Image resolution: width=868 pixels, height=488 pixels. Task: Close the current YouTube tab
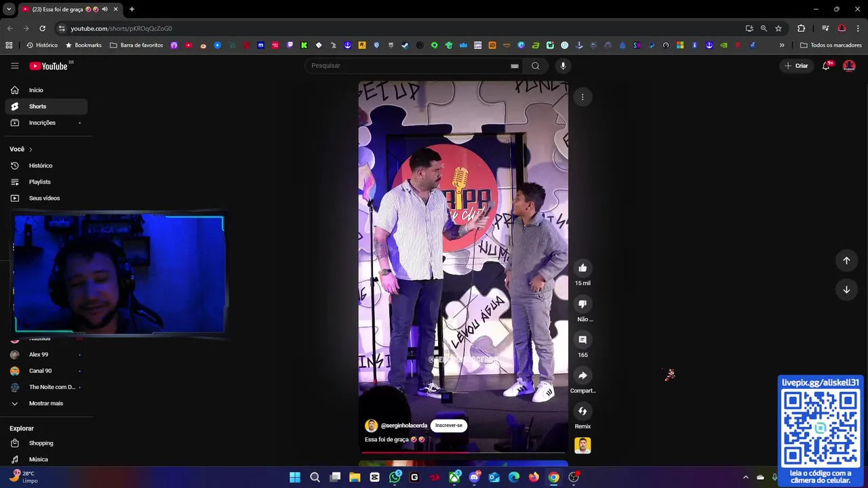tap(115, 9)
